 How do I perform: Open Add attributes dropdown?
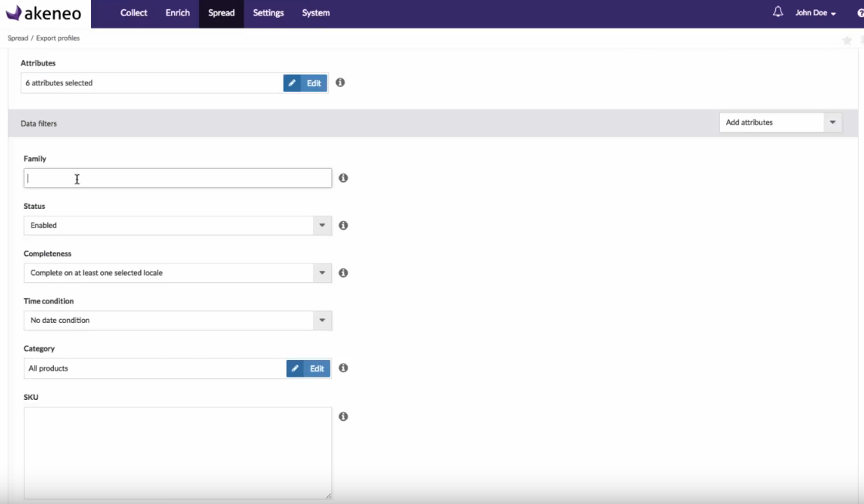coord(781,123)
